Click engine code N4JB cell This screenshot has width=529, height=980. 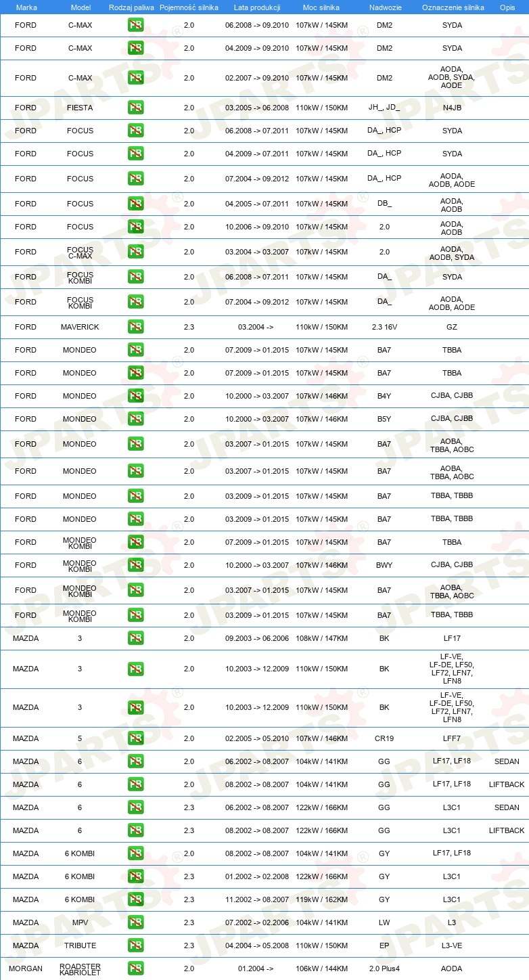click(452, 108)
